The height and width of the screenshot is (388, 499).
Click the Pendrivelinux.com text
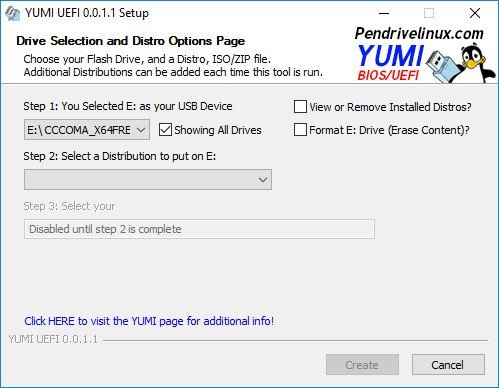[x=419, y=33]
